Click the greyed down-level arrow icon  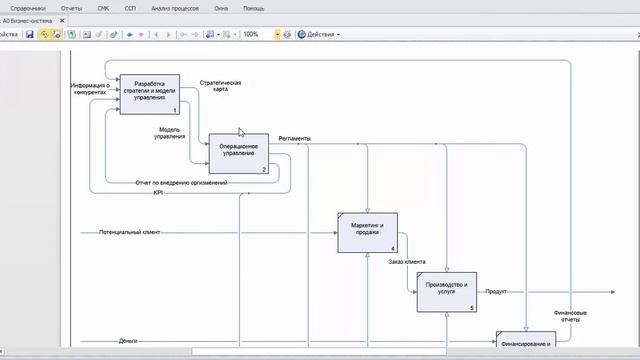coord(141,35)
